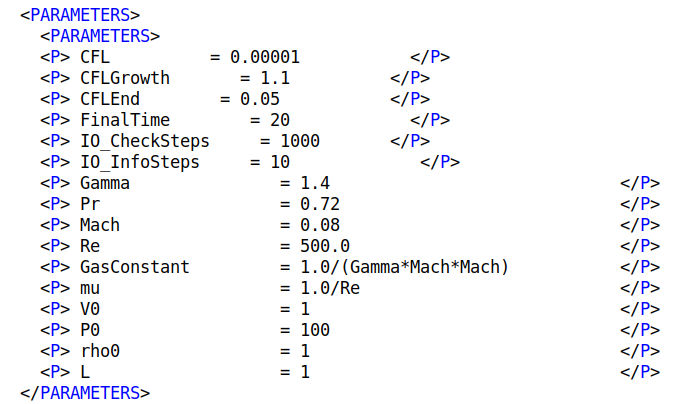
Task: Click the CFLEnd value 0.05
Action: pos(260,99)
